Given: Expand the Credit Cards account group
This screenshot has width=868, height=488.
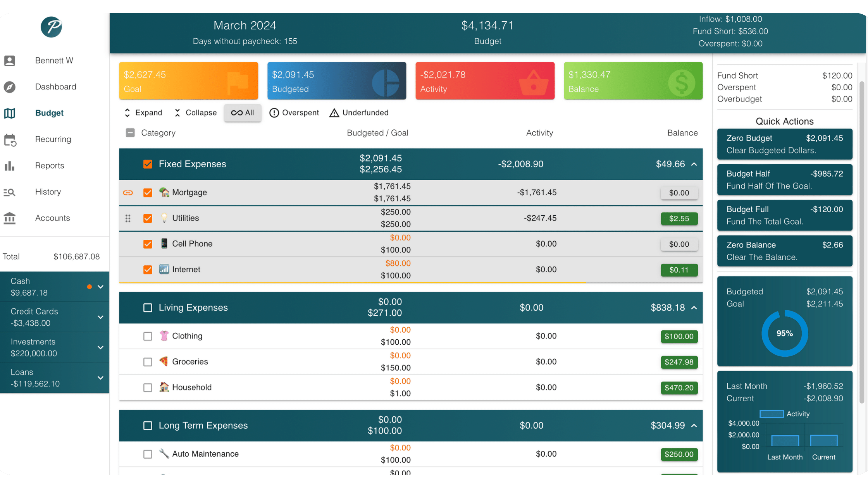Looking at the screenshot, I should 101,317.
